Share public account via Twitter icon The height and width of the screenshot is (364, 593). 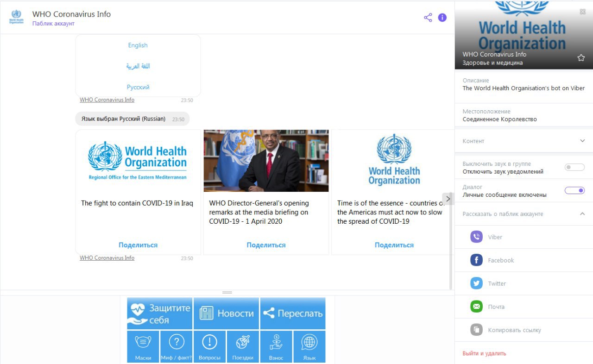click(x=477, y=283)
